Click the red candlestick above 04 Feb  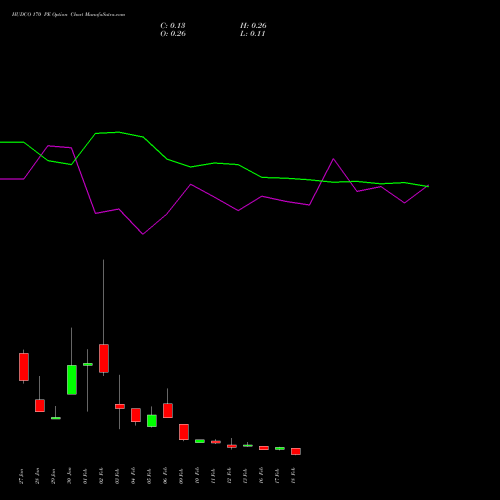(x=136, y=415)
